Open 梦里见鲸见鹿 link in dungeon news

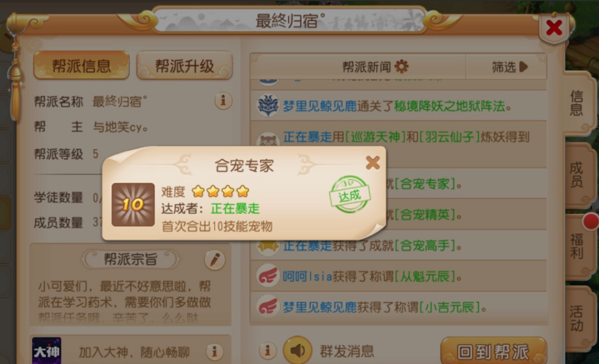point(319,106)
